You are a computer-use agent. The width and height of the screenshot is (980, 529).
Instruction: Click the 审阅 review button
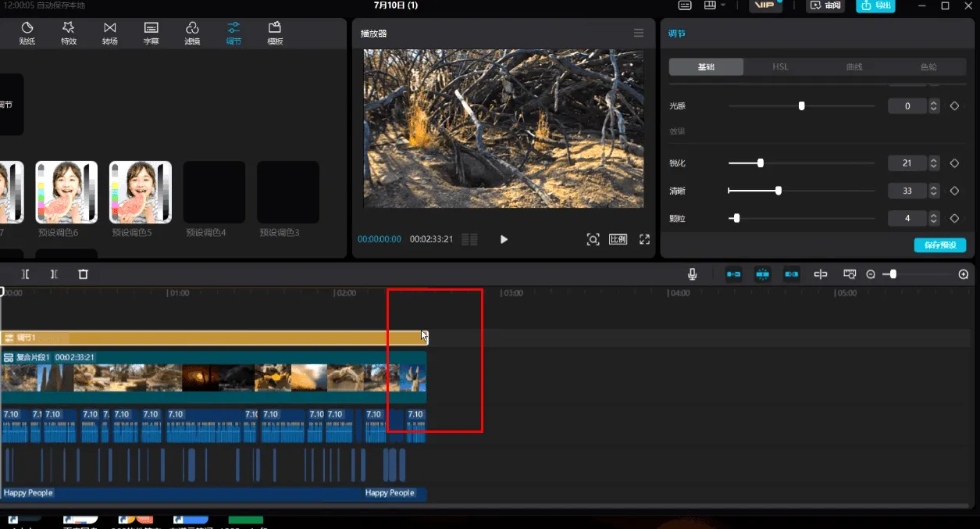(x=825, y=5)
